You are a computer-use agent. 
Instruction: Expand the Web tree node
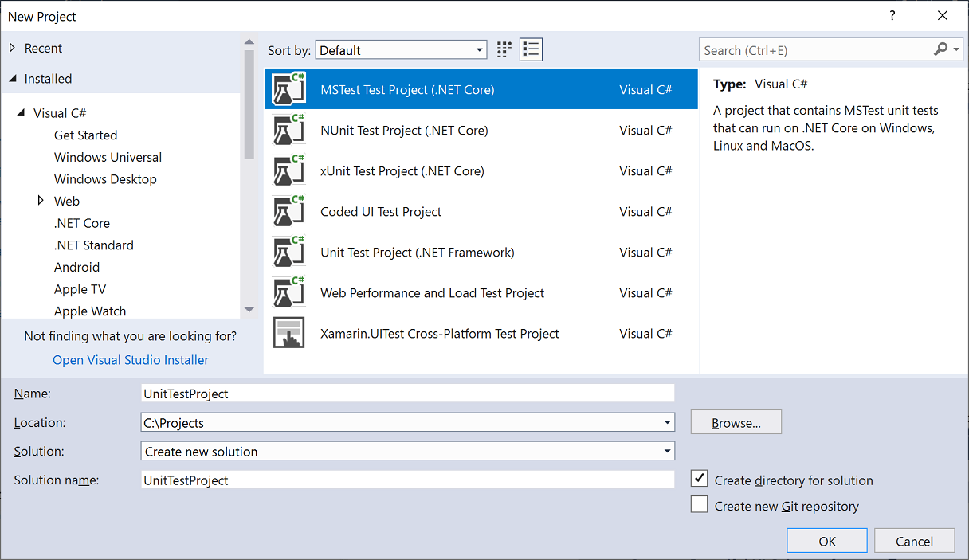pyautogui.click(x=41, y=201)
